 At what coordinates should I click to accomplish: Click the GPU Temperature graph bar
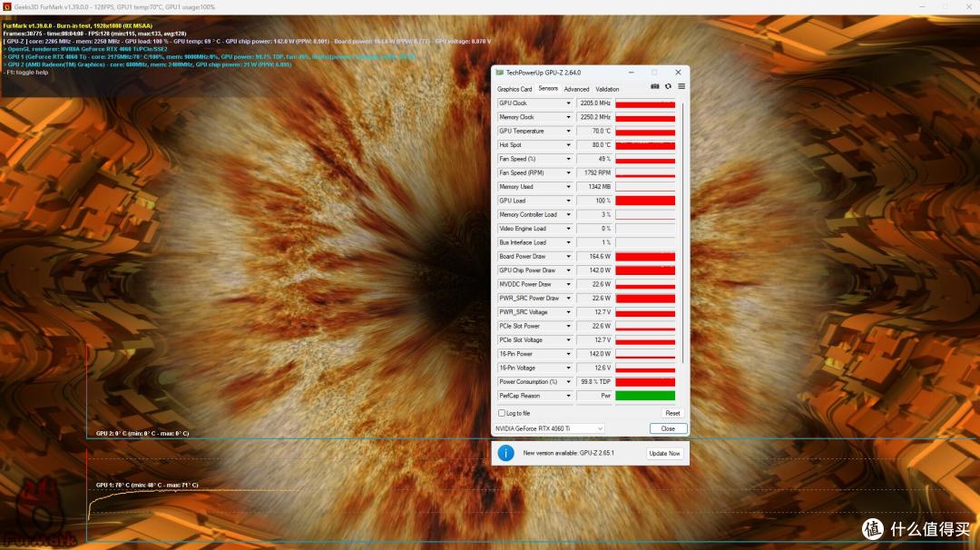coord(645,132)
